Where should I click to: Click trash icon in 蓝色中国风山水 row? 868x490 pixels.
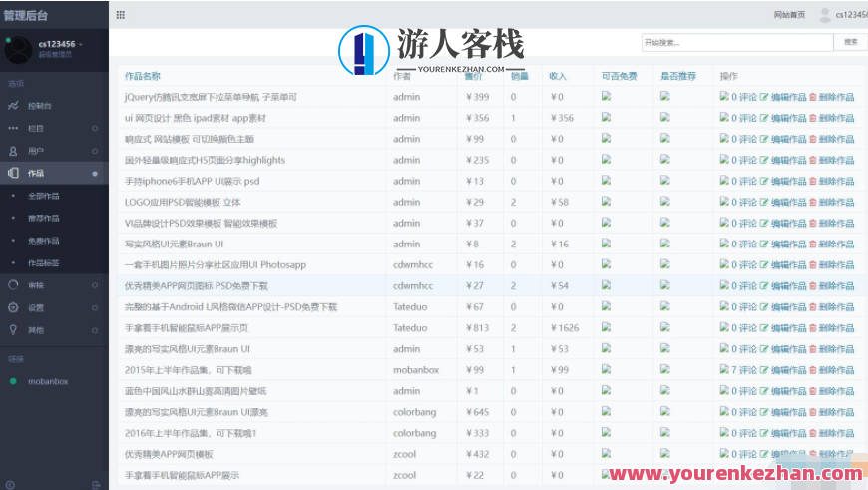(813, 391)
